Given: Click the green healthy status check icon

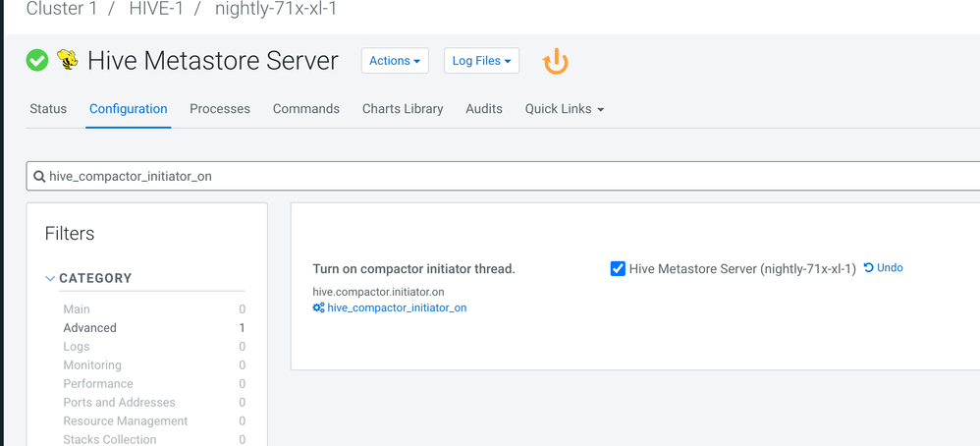Looking at the screenshot, I should pyautogui.click(x=37, y=61).
